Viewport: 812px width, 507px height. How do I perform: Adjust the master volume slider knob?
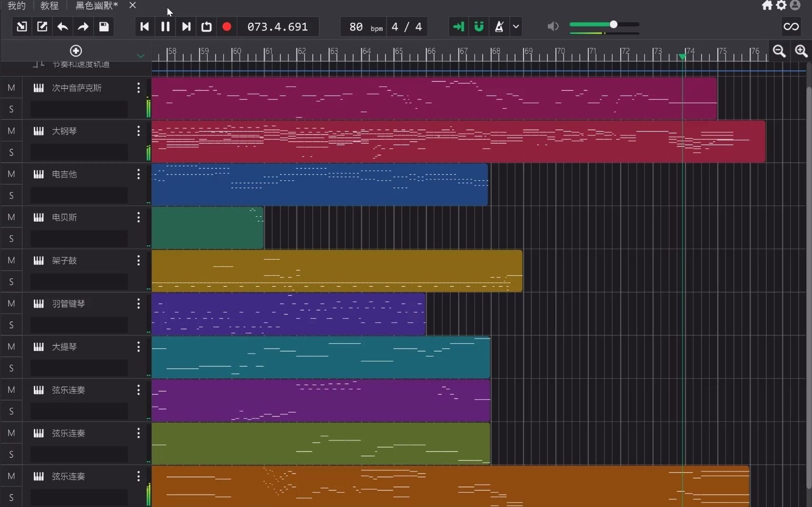(614, 24)
